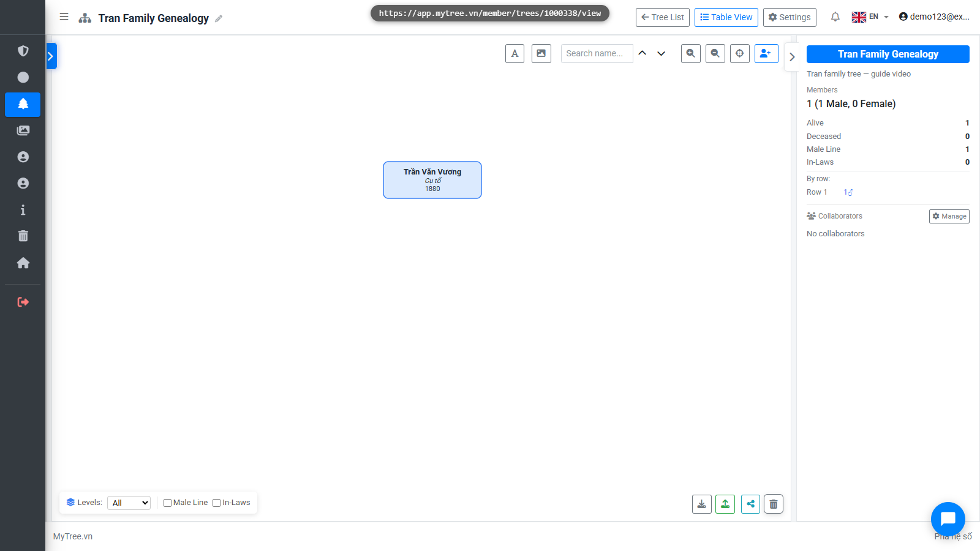Screen dimensions: 980x551
Task: Enable the Male Line checkbox
Action: pos(167,503)
